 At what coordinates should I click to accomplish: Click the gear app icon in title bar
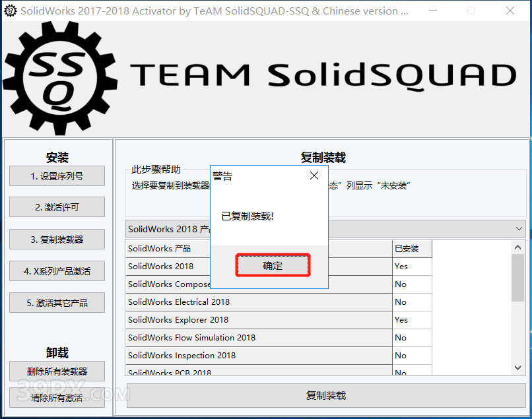(x=10, y=11)
